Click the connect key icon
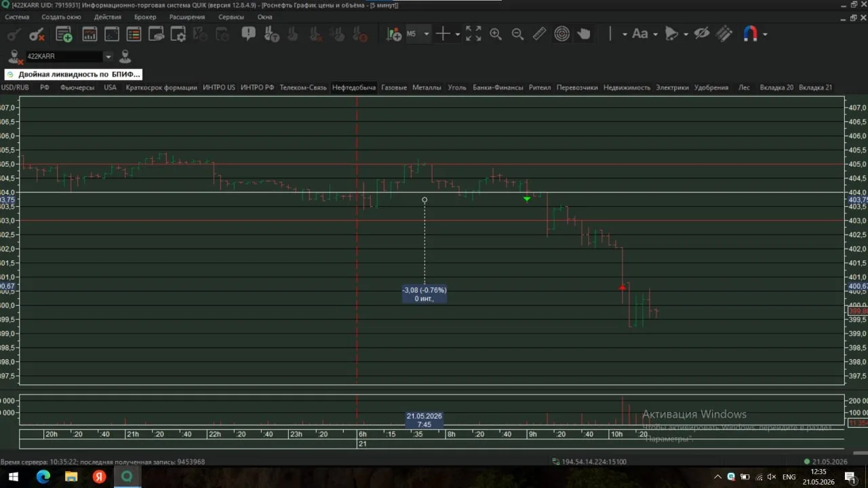This screenshot has width=868, height=488. coord(14,34)
